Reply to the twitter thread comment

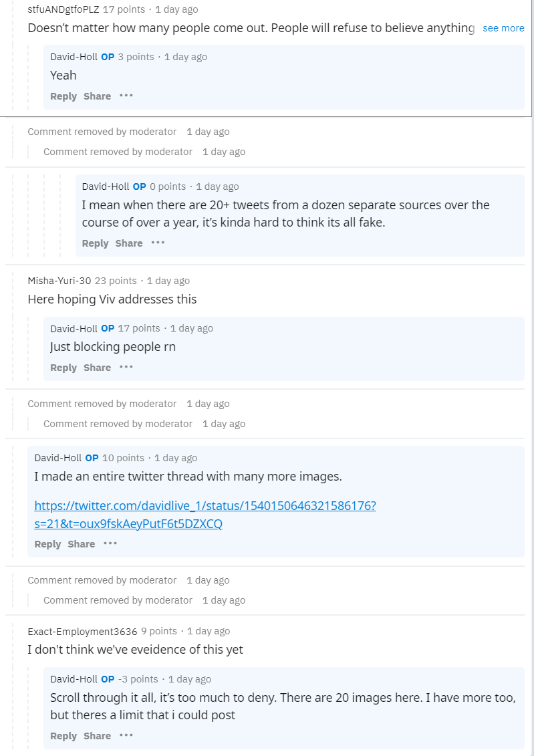47,544
